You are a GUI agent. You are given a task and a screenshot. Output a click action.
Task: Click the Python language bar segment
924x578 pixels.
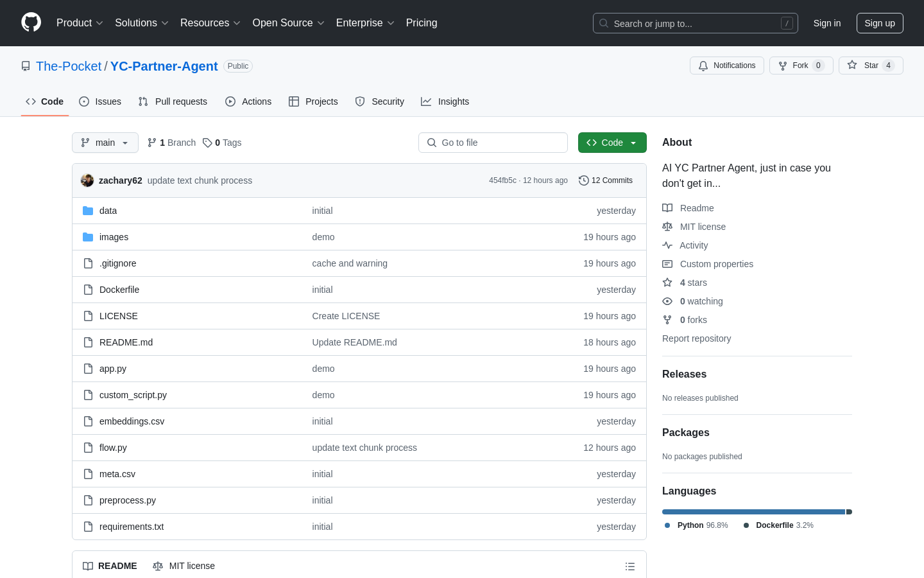753,512
